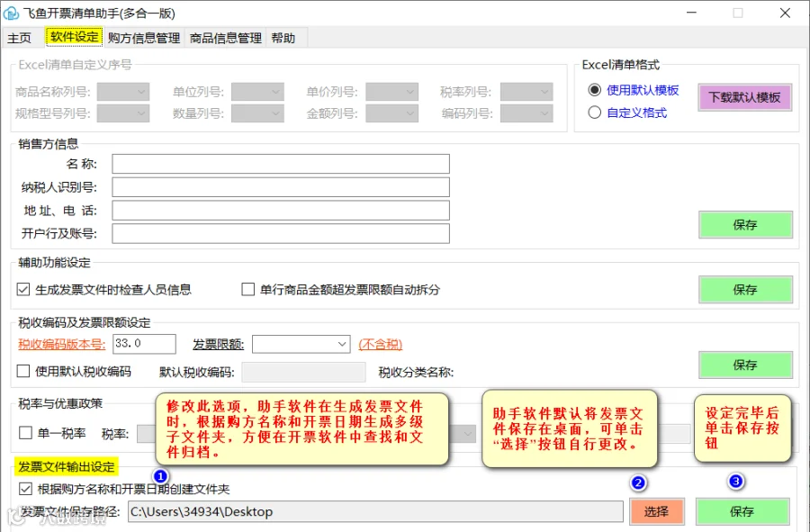
Task: Expand the 税率列号 combo box
Action: click(x=526, y=92)
